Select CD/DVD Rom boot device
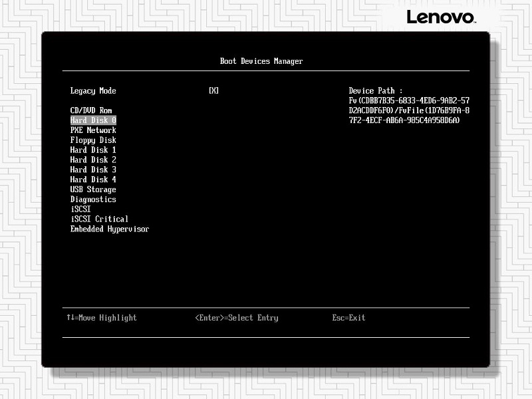The width and height of the screenshot is (532, 399). pyautogui.click(x=91, y=110)
